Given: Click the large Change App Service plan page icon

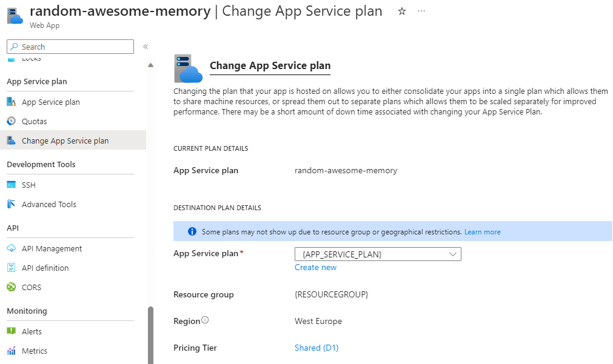Looking at the screenshot, I should coord(188,68).
